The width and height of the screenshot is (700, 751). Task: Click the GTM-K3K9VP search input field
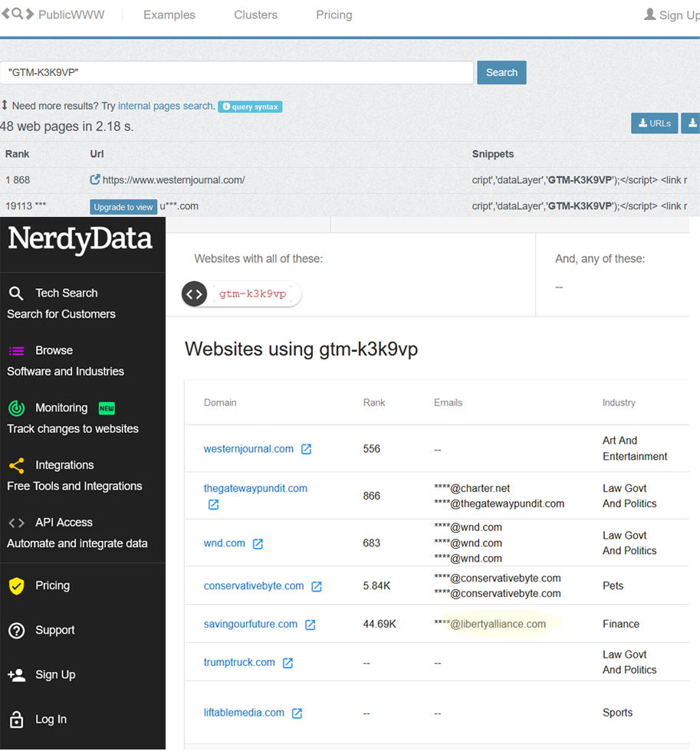236,73
